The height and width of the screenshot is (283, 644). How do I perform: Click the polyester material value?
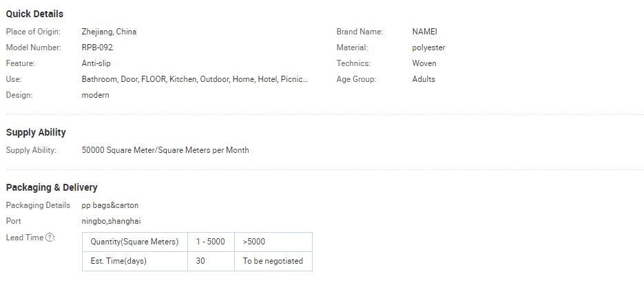coord(428,48)
